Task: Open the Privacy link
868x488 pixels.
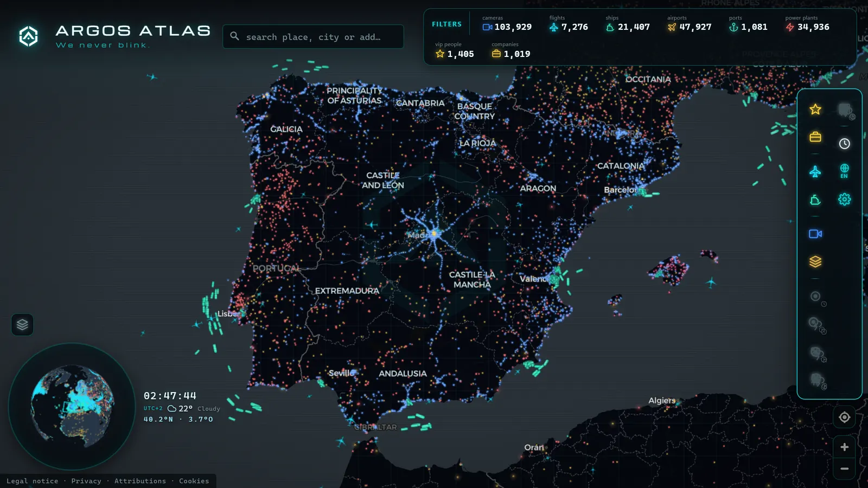Action: click(86, 481)
